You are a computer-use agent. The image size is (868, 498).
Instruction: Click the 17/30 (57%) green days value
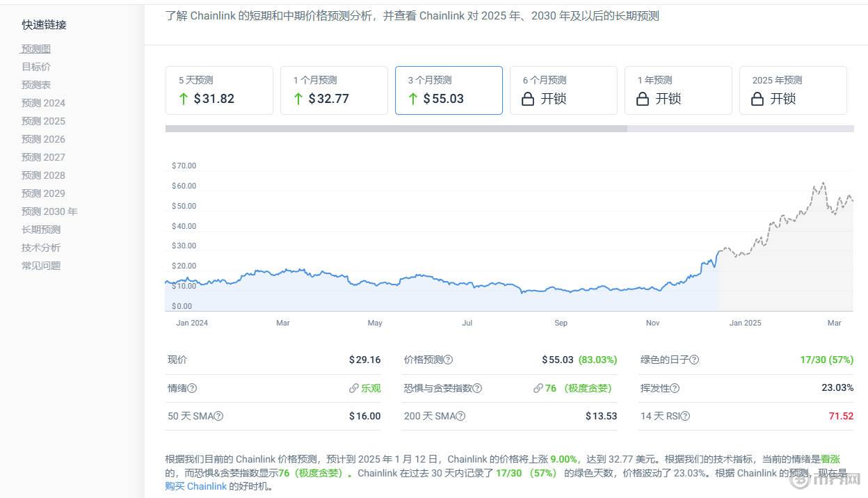pos(827,360)
